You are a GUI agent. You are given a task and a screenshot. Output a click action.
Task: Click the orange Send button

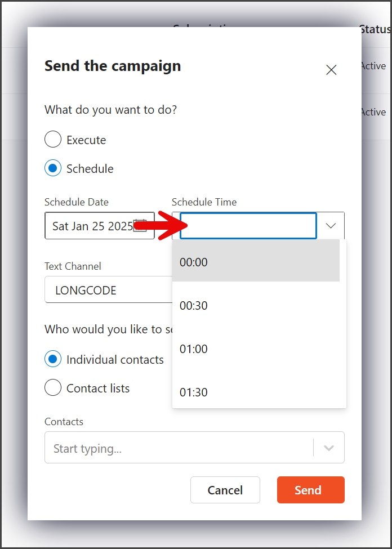pyautogui.click(x=311, y=489)
